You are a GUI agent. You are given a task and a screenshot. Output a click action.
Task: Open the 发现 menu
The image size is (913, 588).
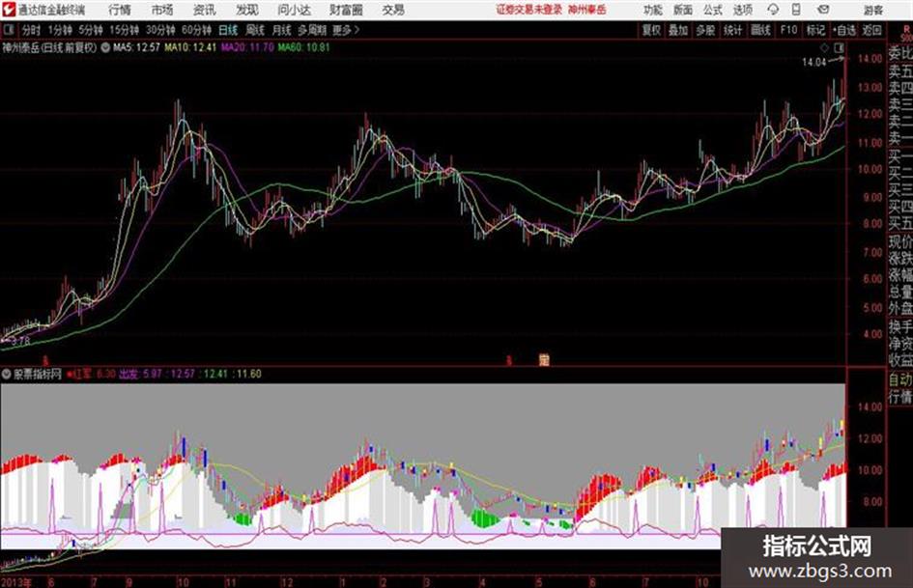[x=247, y=10]
